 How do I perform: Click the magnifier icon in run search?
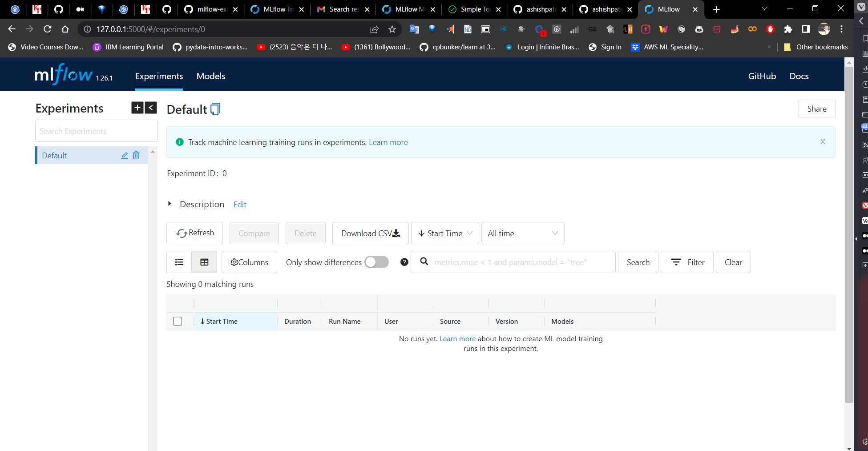point(424,262)
